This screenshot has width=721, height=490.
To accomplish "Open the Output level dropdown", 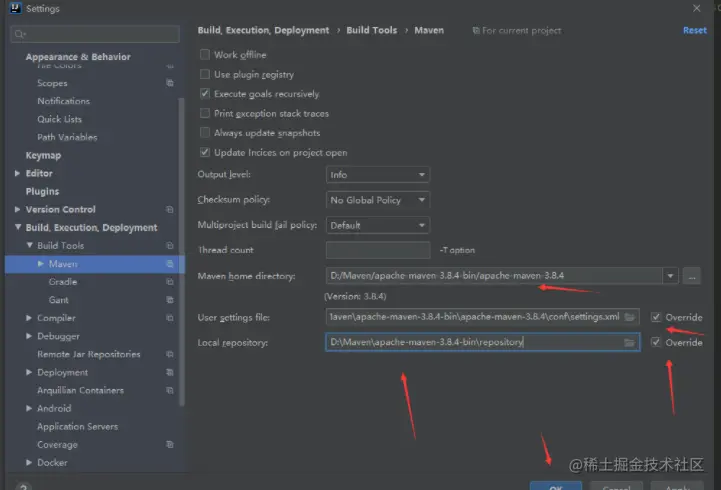I will (x=378, y=175).
